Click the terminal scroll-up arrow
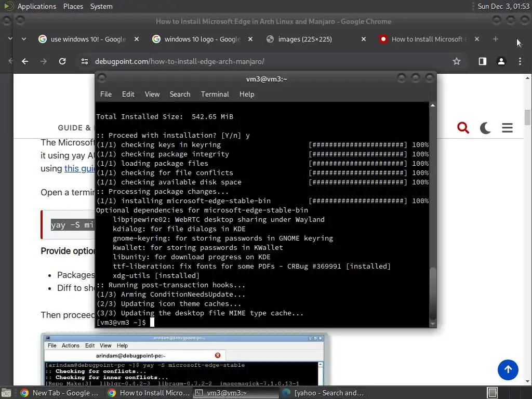The height and width of the screenshot is (399, 532). coord(433,105)
